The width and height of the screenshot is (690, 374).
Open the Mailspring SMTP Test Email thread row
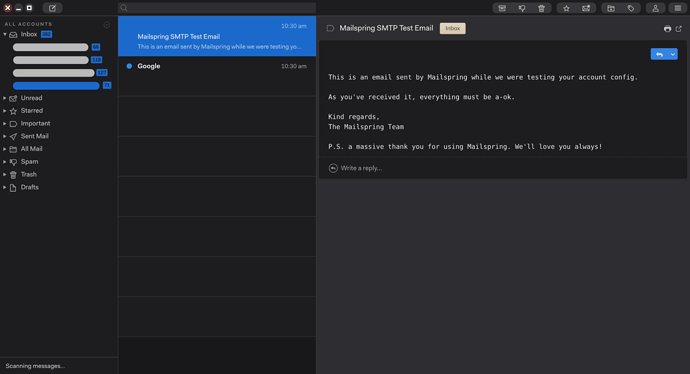[217, 36]
